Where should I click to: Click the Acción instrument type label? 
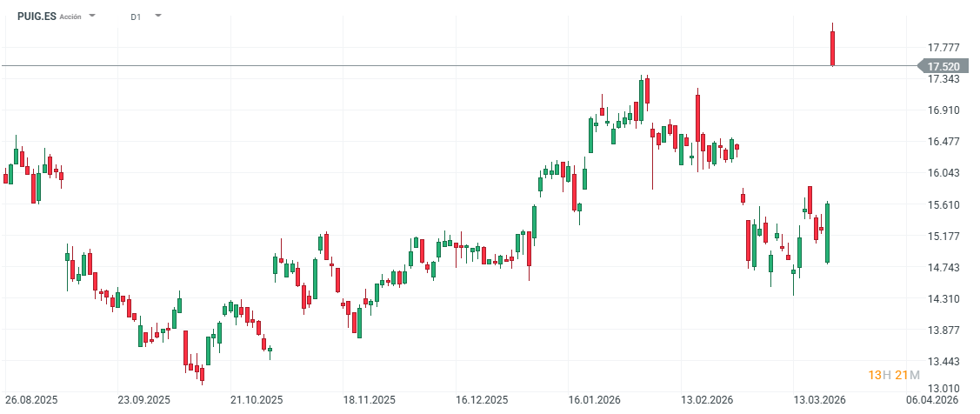(70, 17)
